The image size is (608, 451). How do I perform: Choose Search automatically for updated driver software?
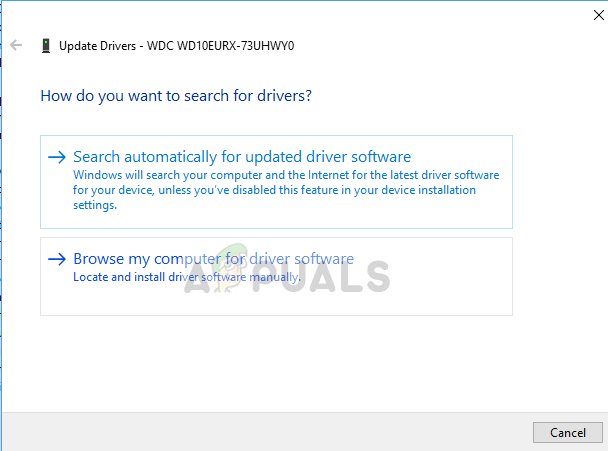pos(276,182)
